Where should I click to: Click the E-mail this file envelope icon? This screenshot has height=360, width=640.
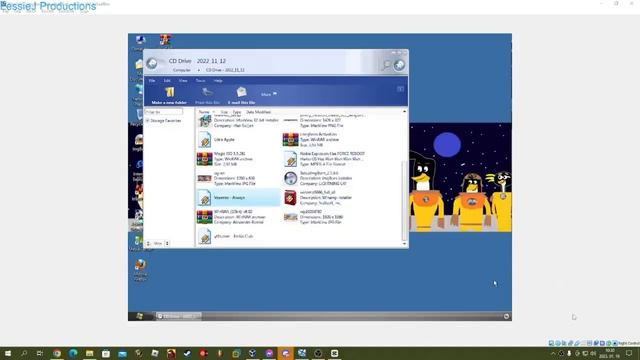241,92
